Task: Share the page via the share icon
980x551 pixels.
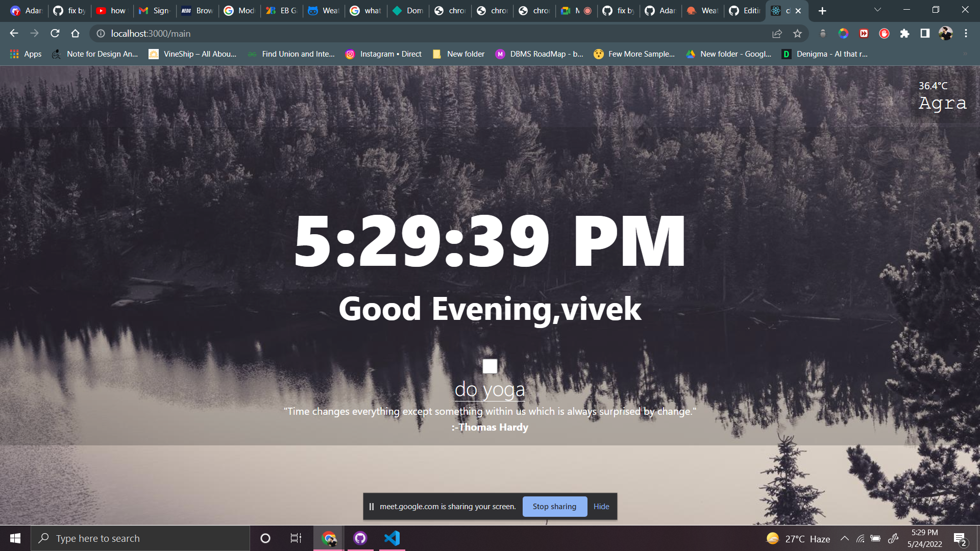Action: tap(777, 34)
